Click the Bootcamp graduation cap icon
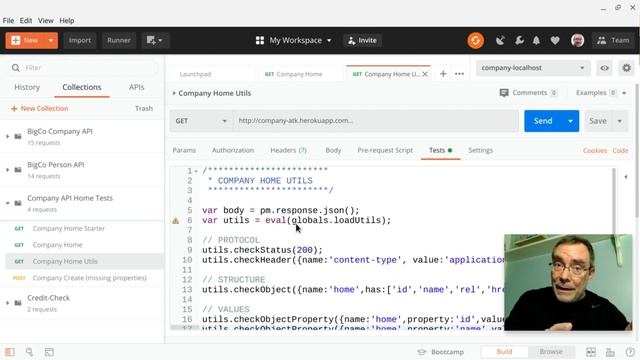Screen dimensions: 640x360 click(422, 352)
